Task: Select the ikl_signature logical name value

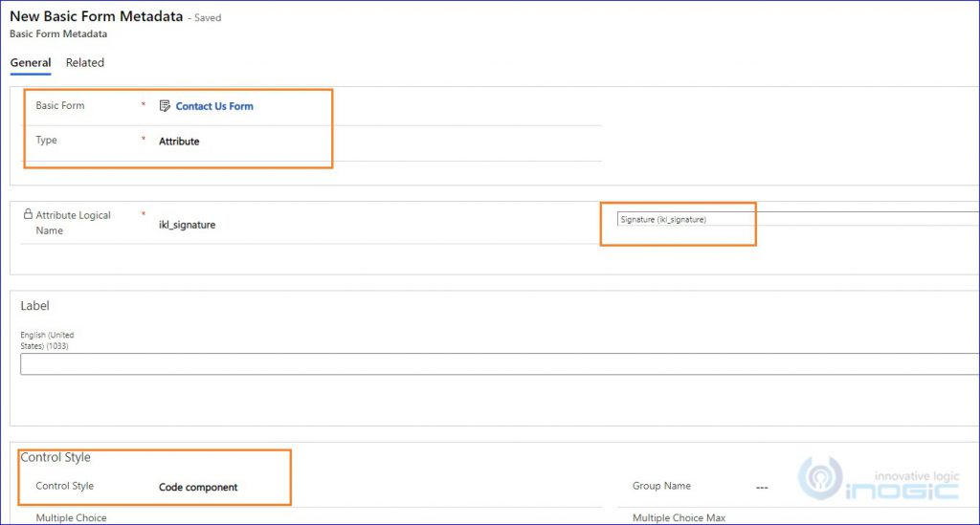Action: click(x=187, y=225)
